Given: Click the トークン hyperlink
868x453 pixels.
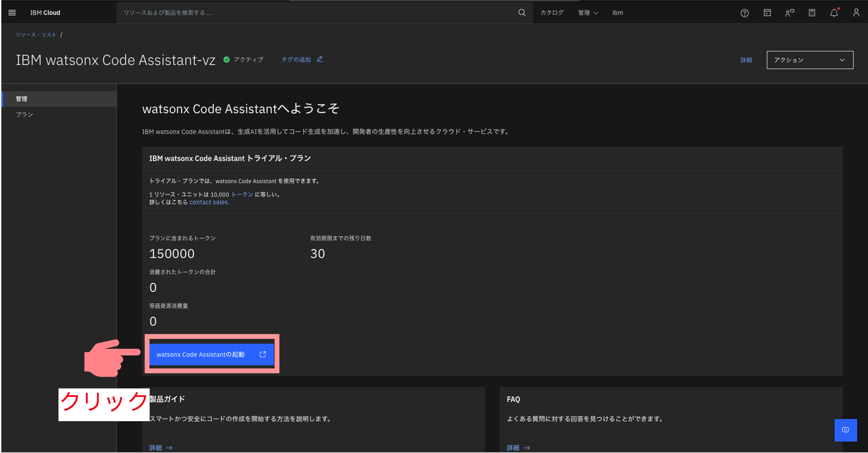Looking at the screenshot, I should [x=242, y=194].
